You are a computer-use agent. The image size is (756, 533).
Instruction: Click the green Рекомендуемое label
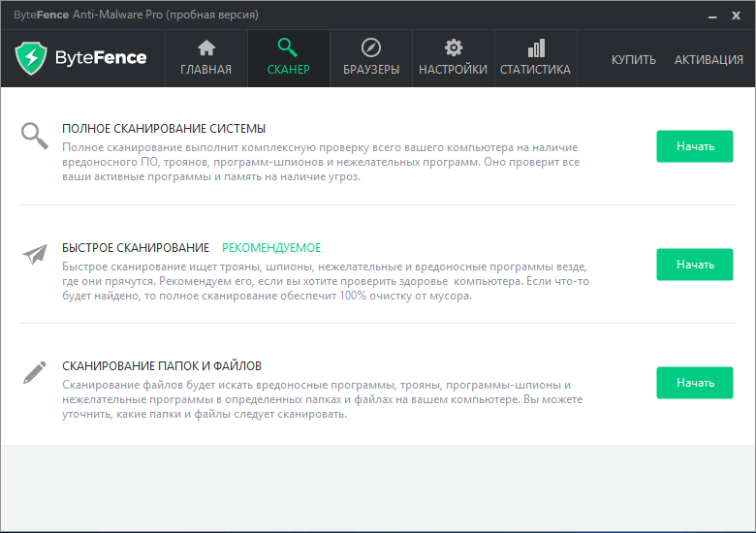(x=271, y=248)
